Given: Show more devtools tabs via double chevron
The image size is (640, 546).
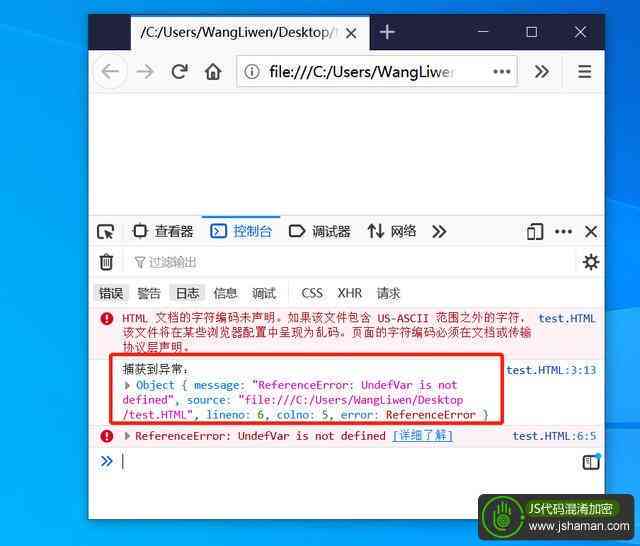Looking at the screenshot, I should tap(439, 232).
